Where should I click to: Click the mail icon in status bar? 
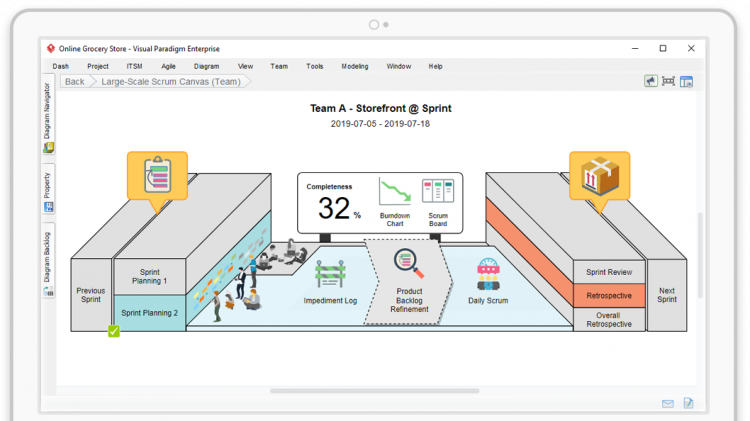668,404
